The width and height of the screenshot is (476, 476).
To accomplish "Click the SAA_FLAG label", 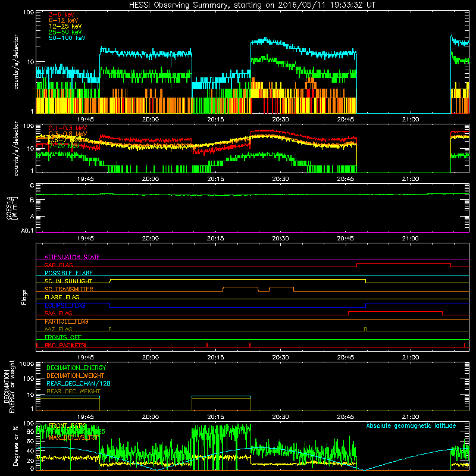I will point(58,313).
